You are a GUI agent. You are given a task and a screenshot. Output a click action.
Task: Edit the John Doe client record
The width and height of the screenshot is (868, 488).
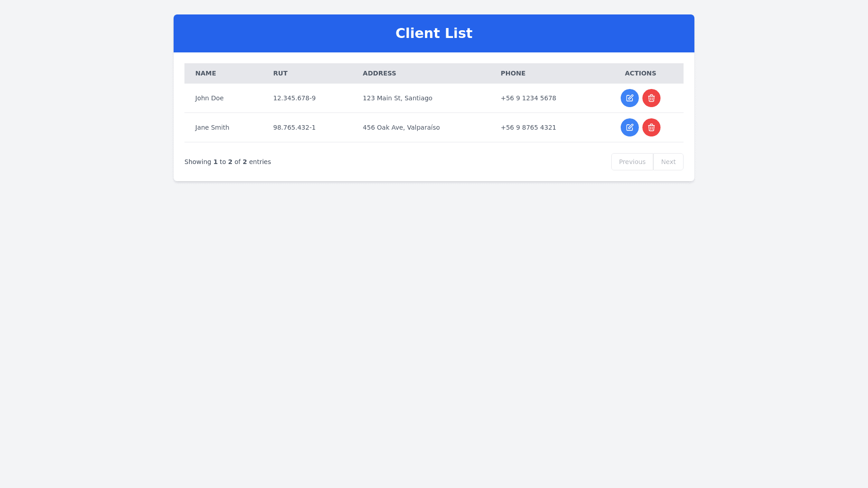click(629, 98)
